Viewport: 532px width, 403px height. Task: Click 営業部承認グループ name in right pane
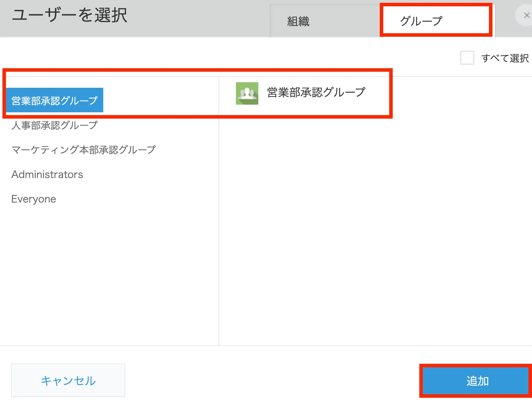316,92
